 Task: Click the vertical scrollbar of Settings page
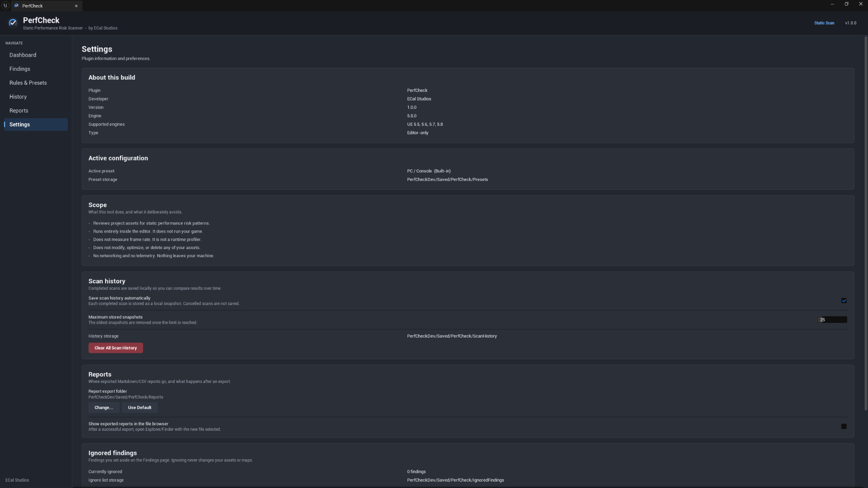pyautogui.click(x=866, y=224)
